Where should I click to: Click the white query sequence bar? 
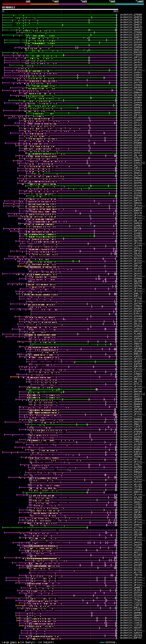click(x=60, y=10)
